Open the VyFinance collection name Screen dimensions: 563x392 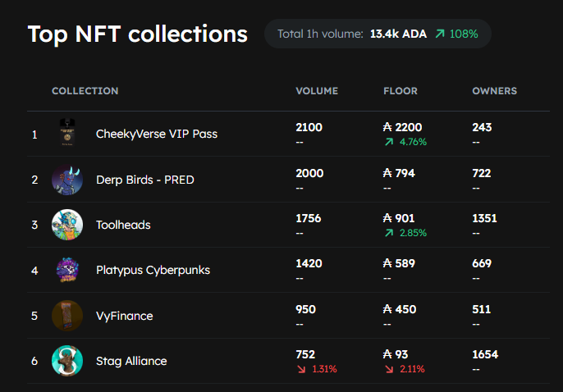click(124, 316)
